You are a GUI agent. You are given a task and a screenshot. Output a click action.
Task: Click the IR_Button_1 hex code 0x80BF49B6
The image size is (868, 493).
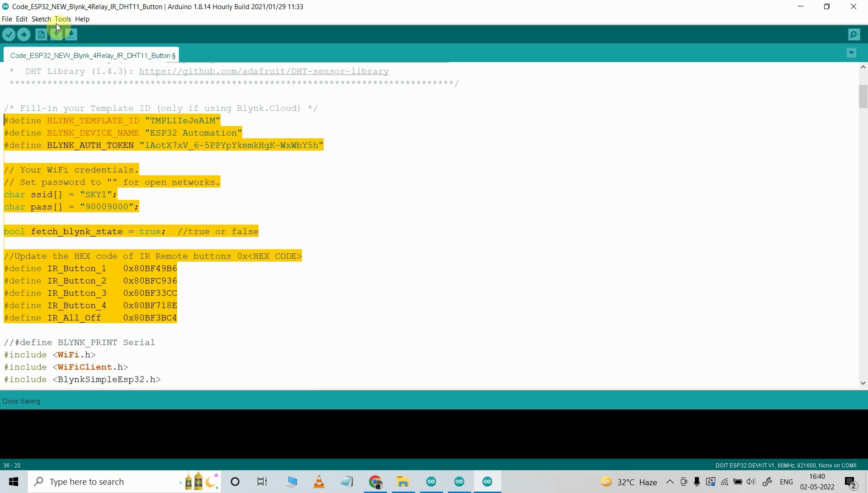pos(150,269)
